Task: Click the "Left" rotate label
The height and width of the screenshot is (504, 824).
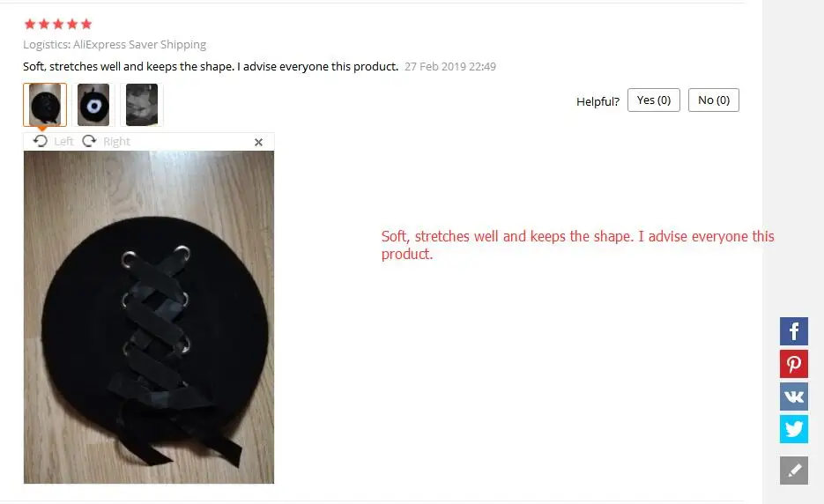Action: (x=63, y=141)
